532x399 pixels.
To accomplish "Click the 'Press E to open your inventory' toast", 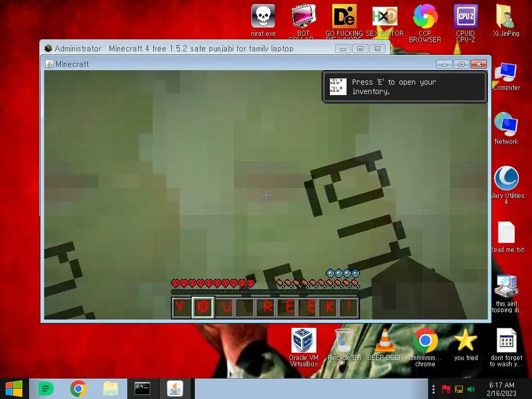I will point(404,87).
